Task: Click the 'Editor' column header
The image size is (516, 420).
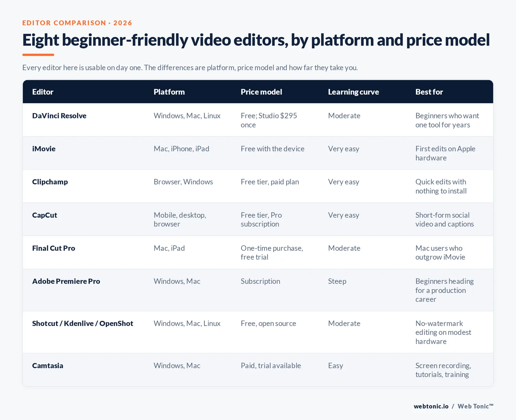Action: [43, 92]
